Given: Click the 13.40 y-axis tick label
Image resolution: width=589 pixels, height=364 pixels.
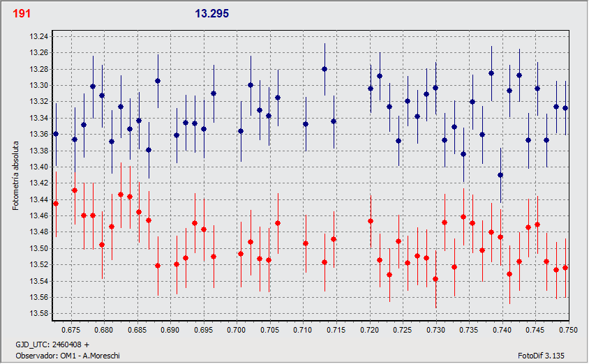Looking at the screenshot, I should click(38, 167).
